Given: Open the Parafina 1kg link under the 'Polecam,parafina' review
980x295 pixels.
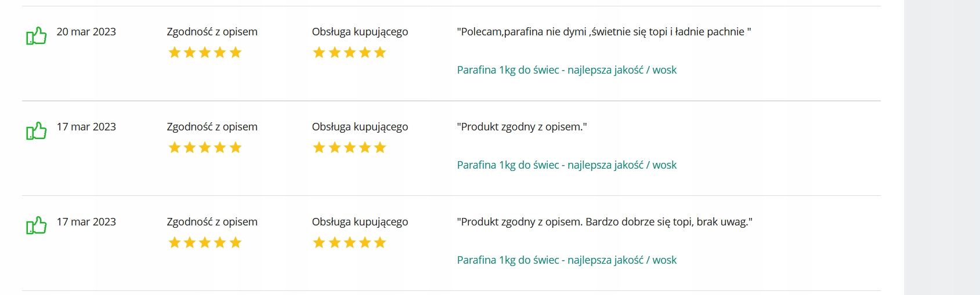Looking at the screenshot, I should pos(566,70).
